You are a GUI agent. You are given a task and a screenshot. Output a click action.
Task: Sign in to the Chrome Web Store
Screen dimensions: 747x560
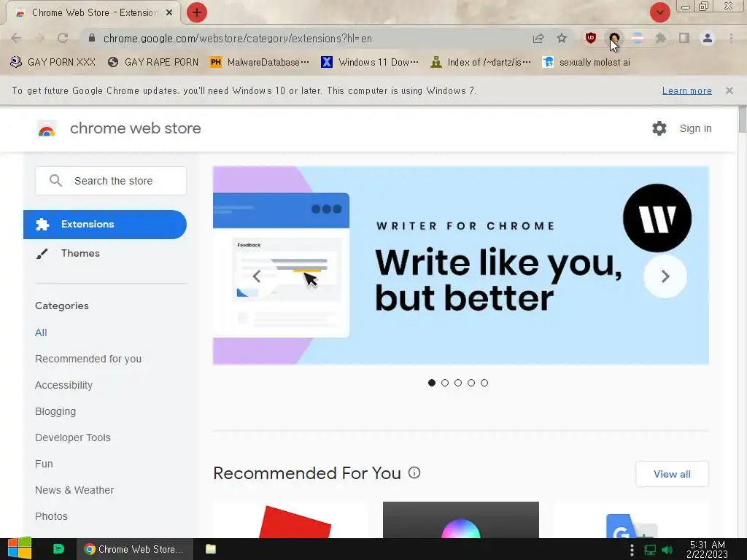[695, 128]
